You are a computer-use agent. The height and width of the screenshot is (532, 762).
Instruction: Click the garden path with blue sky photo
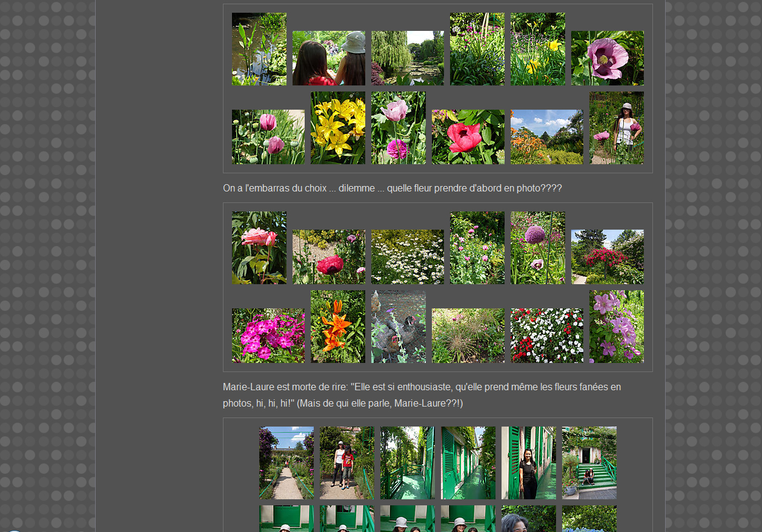pyautogui.click(x=286, y=463)
